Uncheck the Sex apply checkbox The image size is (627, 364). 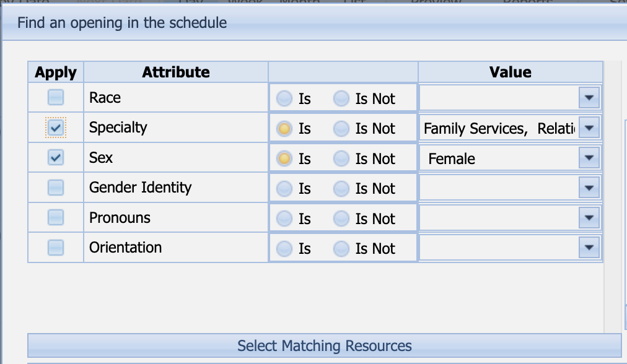pos(56,158)
